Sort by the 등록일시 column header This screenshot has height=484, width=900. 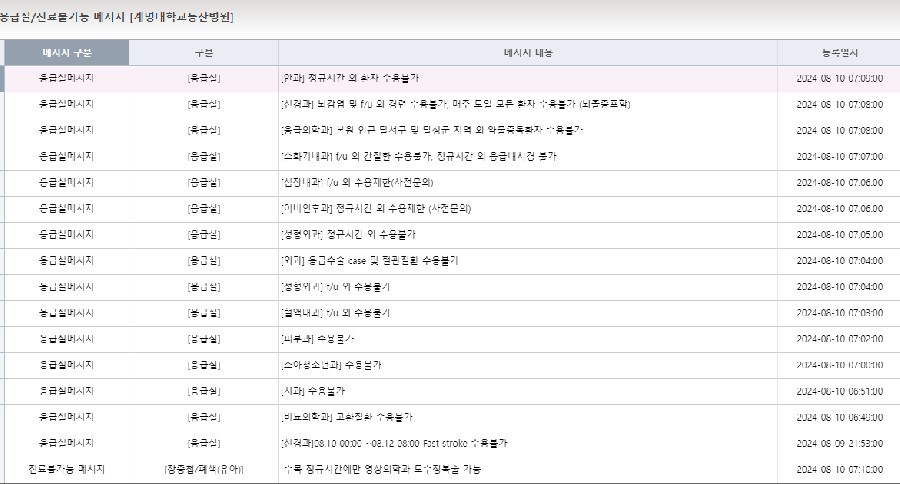pos(838,52)
